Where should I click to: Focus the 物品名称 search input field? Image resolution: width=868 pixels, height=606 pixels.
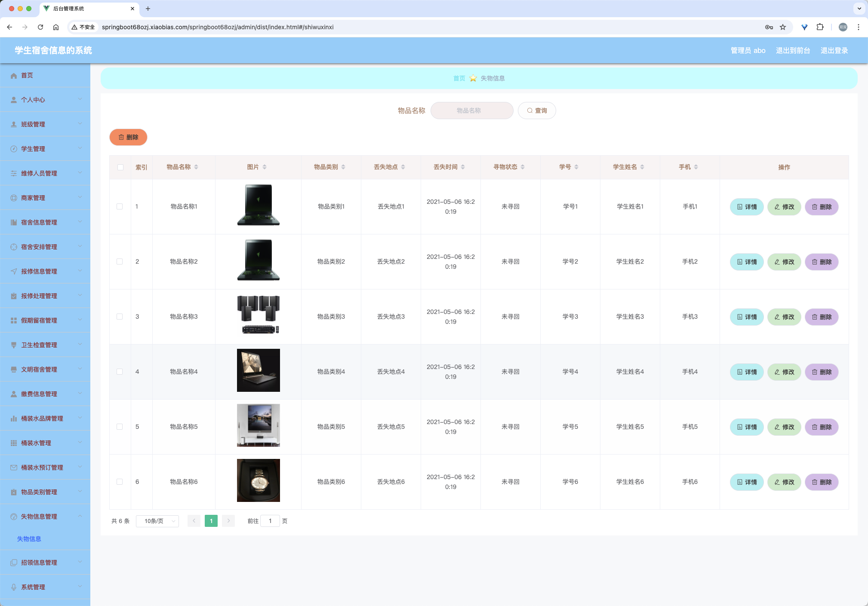[472, 111]
